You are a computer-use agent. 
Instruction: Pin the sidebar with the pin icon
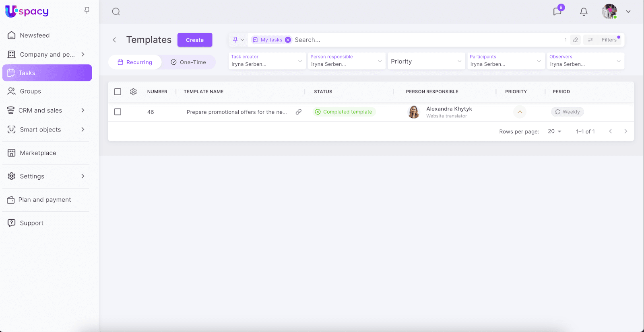pyautogui.click(x=87, y=10)
